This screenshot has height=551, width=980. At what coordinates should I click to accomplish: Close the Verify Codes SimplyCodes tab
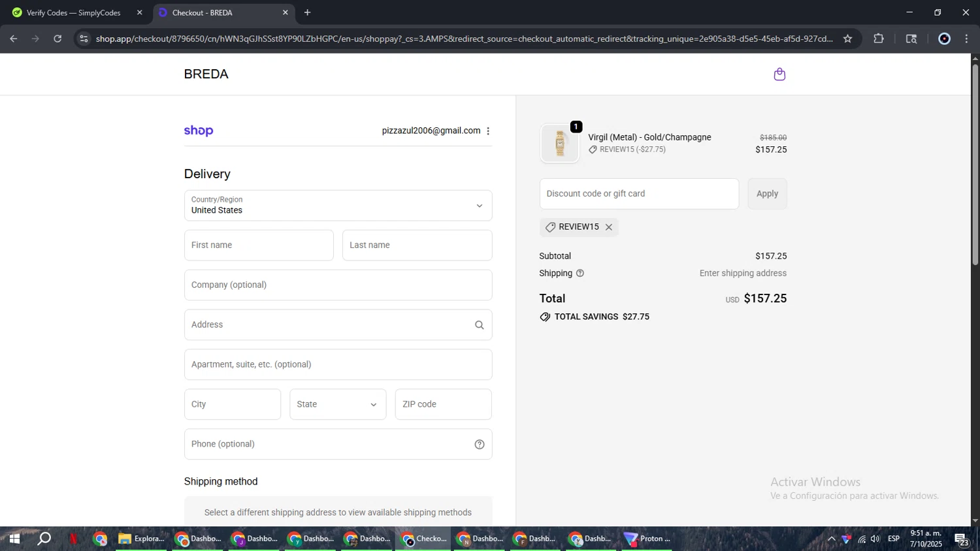(139, 12)
